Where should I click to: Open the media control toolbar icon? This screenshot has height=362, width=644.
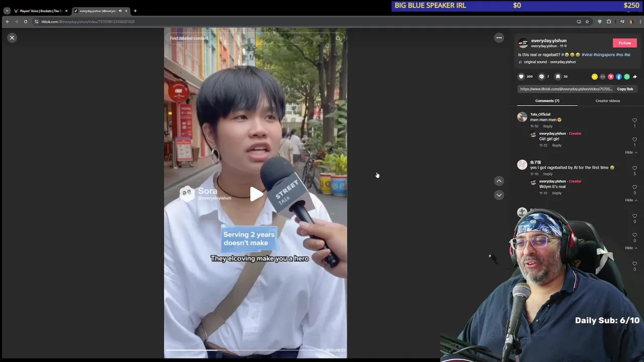point(622,22)
